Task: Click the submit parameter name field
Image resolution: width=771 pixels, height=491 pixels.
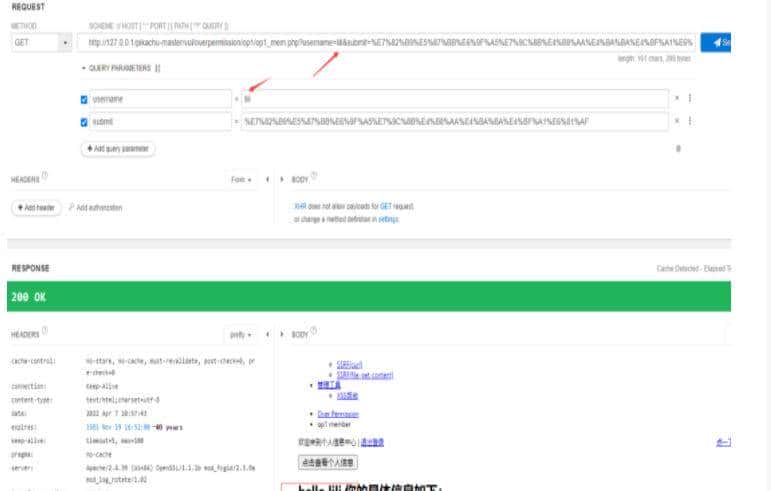Action: (x=160, y=121)
